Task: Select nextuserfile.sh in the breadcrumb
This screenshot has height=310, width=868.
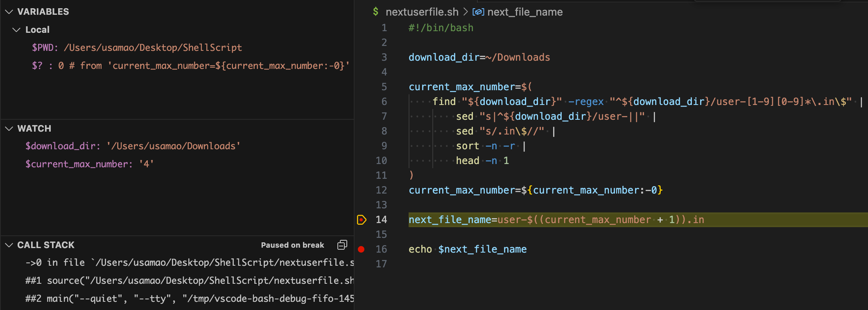Action: (x=422, y=12)
